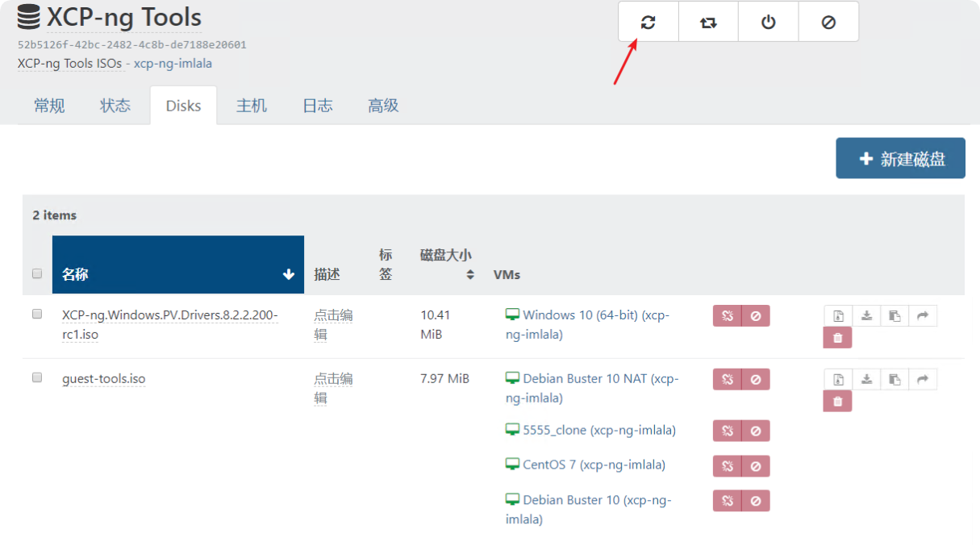This screenshot has width=980, height=546.
Task: Edit the XCP-ng Tools SR title
Action: click(x=124, y=17)
